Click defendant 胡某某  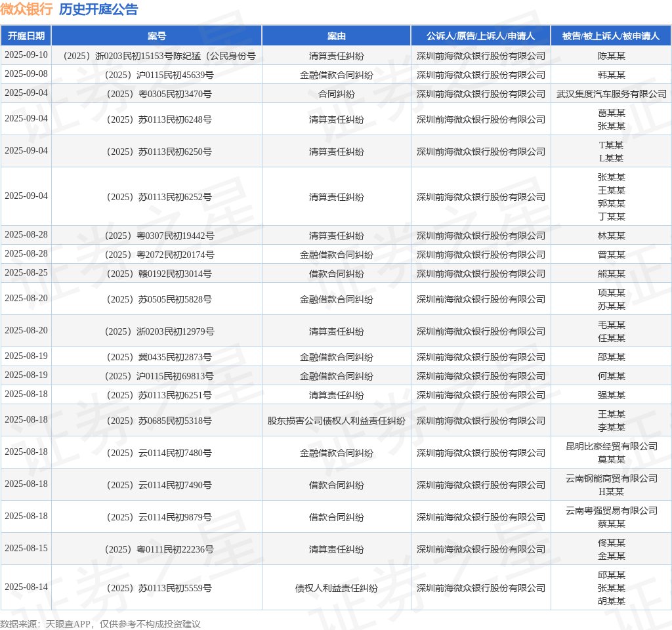click(x=612, y=601)
